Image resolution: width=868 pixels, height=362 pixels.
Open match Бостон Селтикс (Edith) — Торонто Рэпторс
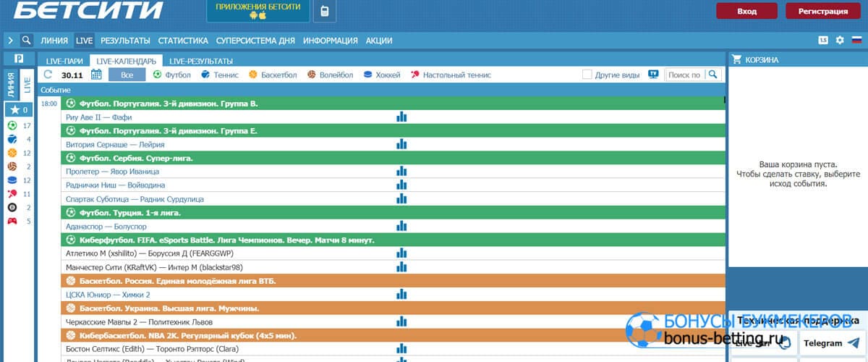click(152, 349)
